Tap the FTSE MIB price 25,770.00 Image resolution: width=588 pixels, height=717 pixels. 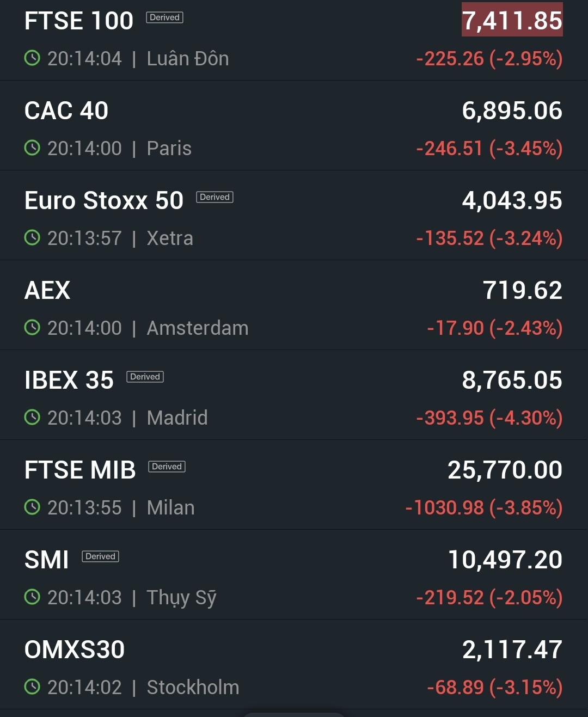point(505,470)
